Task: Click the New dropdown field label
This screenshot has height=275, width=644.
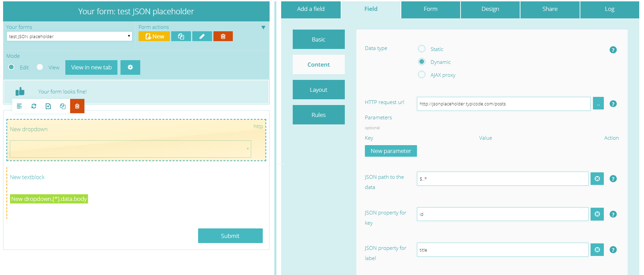Action: point(29,129)
